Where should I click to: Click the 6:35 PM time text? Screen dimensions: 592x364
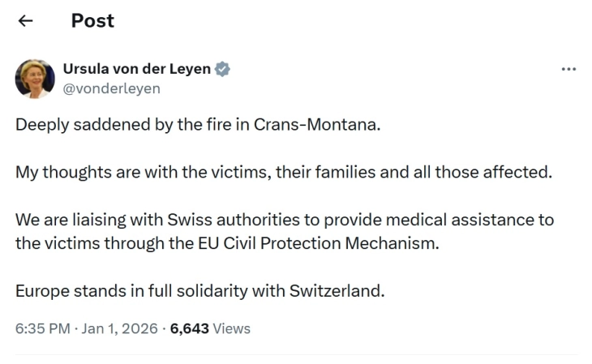tap(41, 328)
